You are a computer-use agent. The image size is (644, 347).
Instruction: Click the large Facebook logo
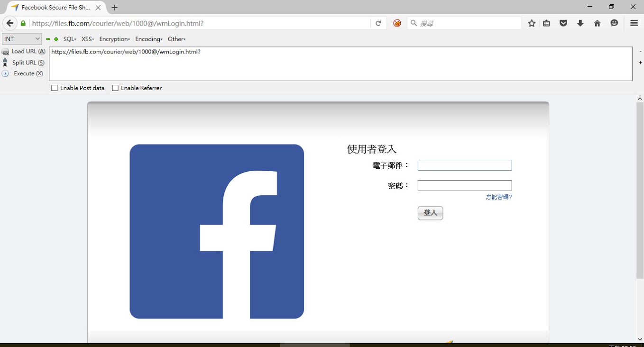tap(217, 231)
